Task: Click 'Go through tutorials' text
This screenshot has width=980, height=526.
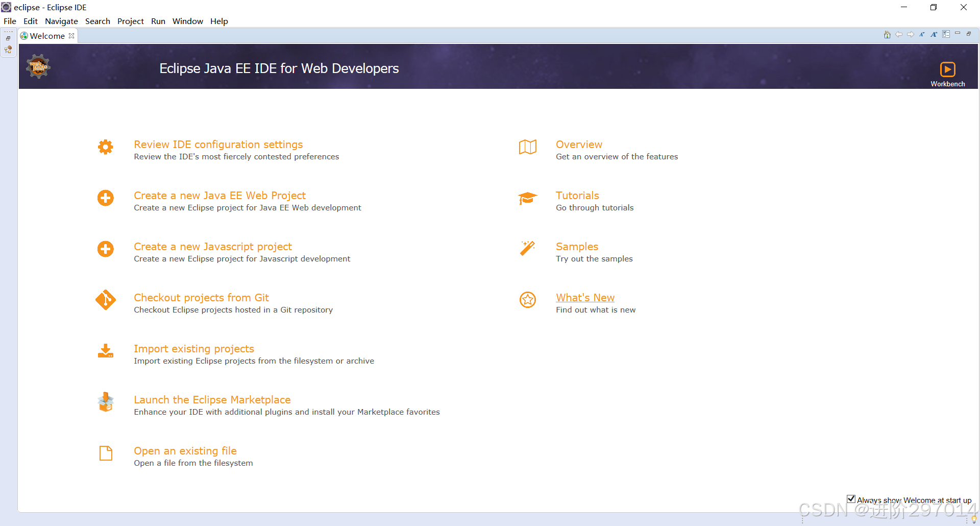Action: point(595,208)
